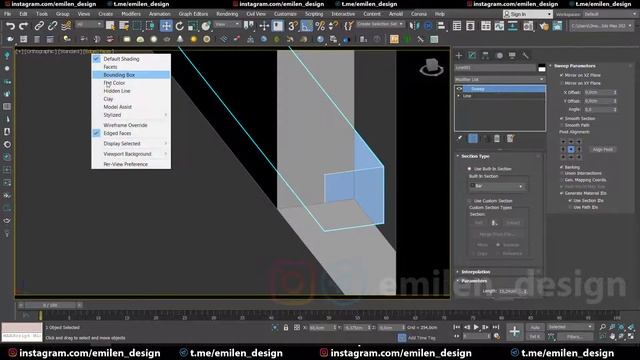This screenshot has width=640, height=360.
Task: Click the Go to Start button
Action: (456, 327)
